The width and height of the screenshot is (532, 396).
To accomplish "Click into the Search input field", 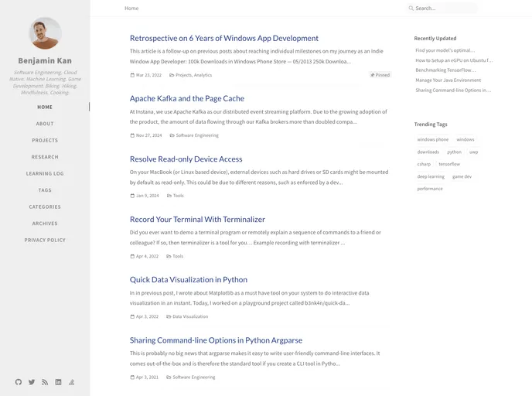I will [x=445, y=9].
